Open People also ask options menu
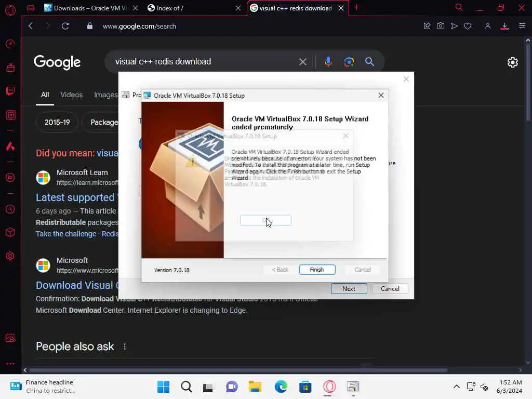532x399 pixels. [125, 347]
